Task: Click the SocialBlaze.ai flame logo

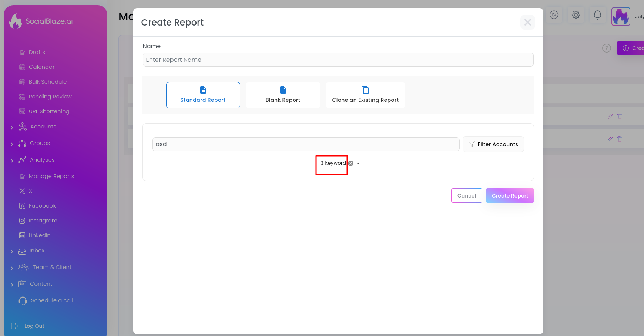Action: pyautogui.click(x=16, y=21)
